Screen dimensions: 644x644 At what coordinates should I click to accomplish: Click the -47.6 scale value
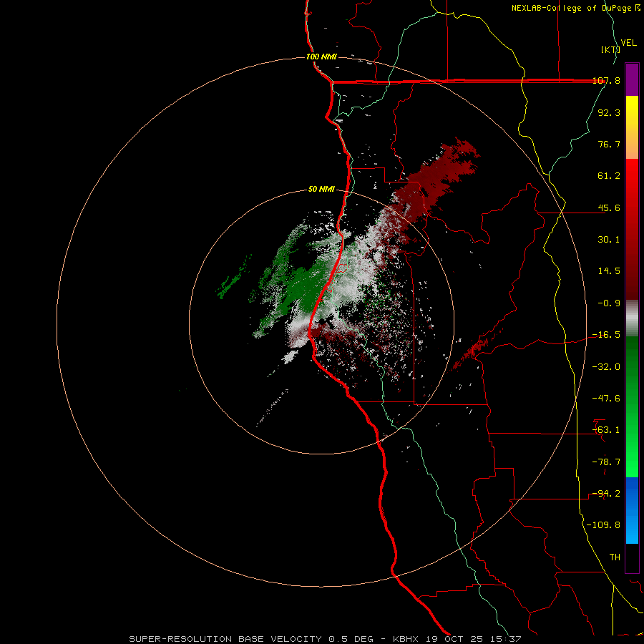[x=606, y=399]
